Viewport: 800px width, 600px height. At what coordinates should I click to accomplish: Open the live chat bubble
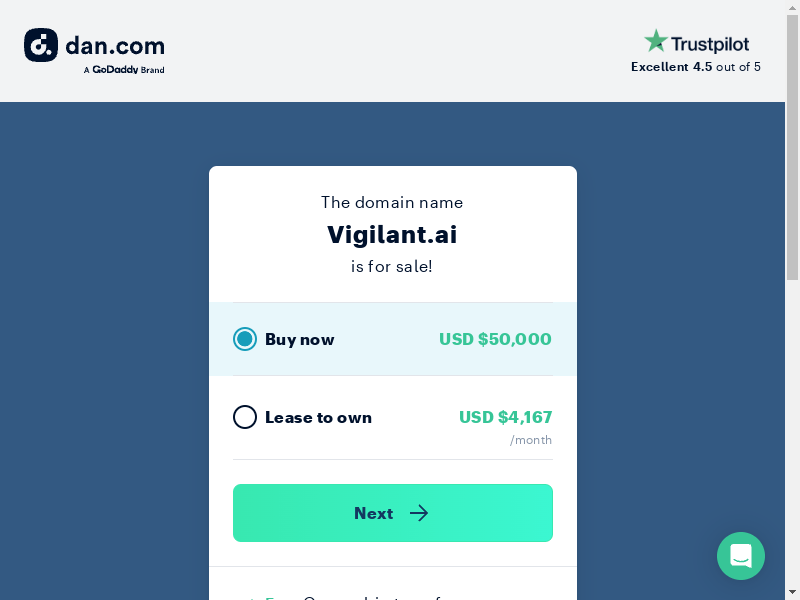tap(740, 556)
